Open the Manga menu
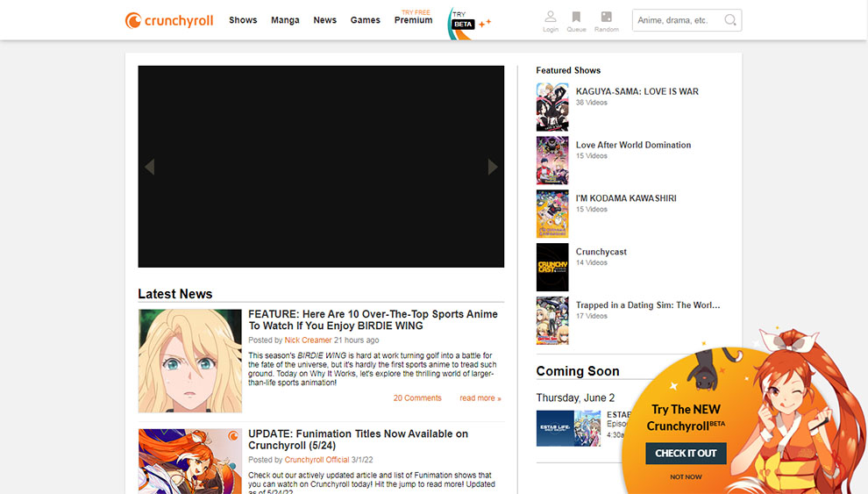Screen dimensions: 868x494 click(x=285, y=20)
